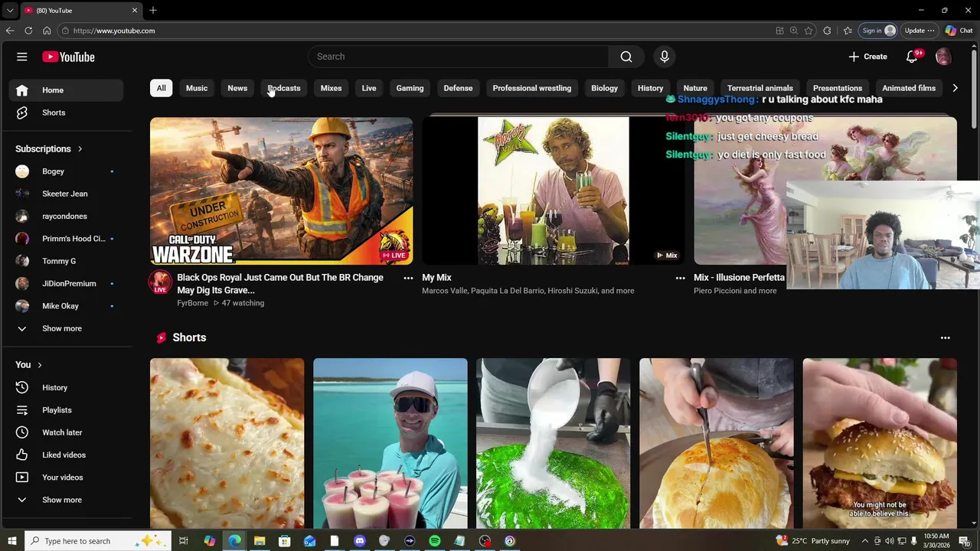
Task: Expand subscriptions with Show more
Action: pos(66,328)
